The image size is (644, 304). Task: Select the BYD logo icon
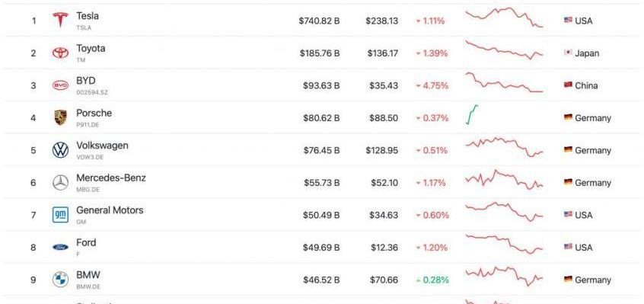[x=60, y=85]
